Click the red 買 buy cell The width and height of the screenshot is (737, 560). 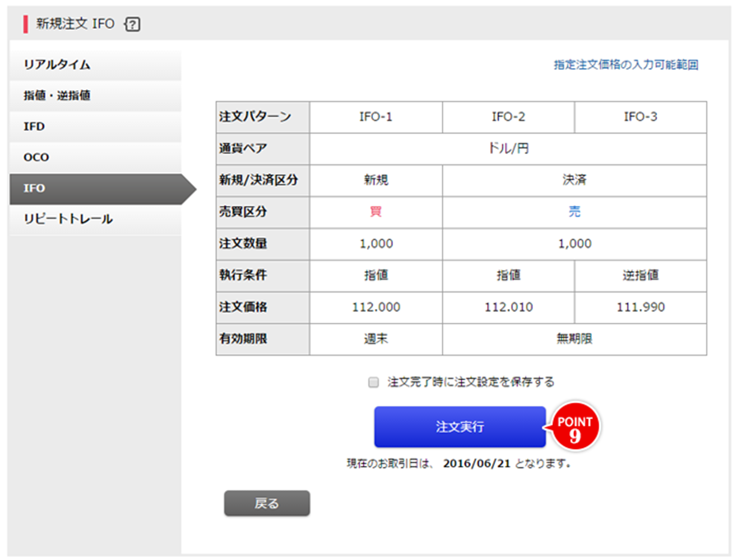[x=376, y=212]
